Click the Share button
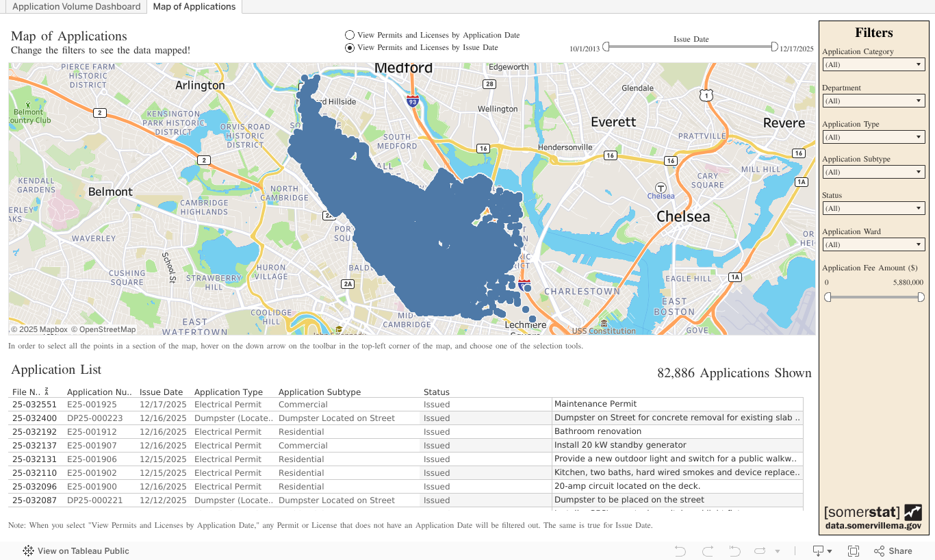Screen dimensions: 935x560 tap(893, 551)
